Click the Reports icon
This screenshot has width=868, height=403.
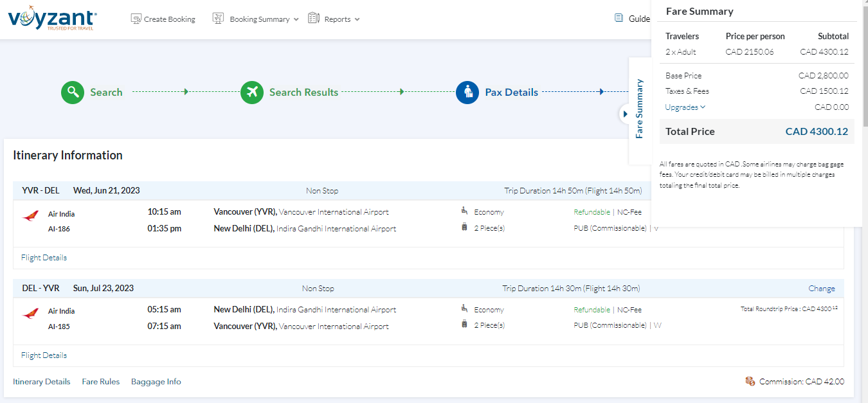[x=314, y=19]
